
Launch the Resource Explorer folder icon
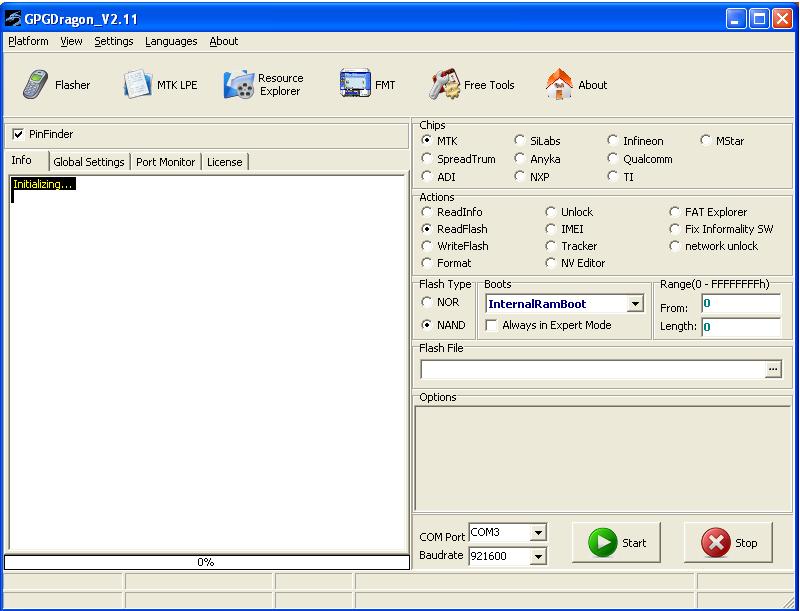(239, 85)
